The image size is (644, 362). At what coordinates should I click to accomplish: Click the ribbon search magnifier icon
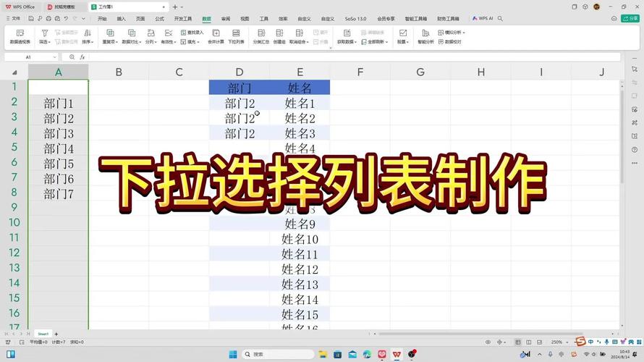pyautogui.click(x=500, y=19)
